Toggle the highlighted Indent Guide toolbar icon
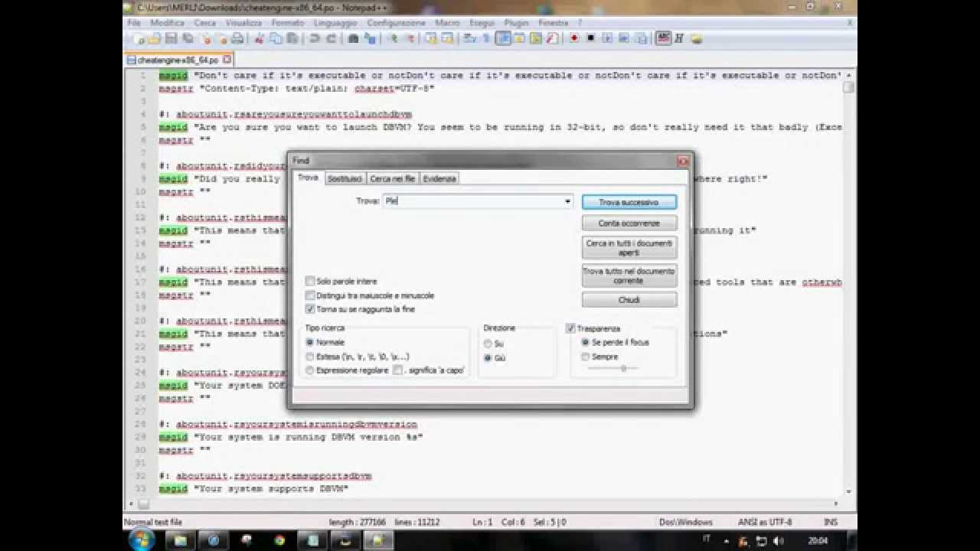This screenshot has height=551, width=980. tap(501, 38)
